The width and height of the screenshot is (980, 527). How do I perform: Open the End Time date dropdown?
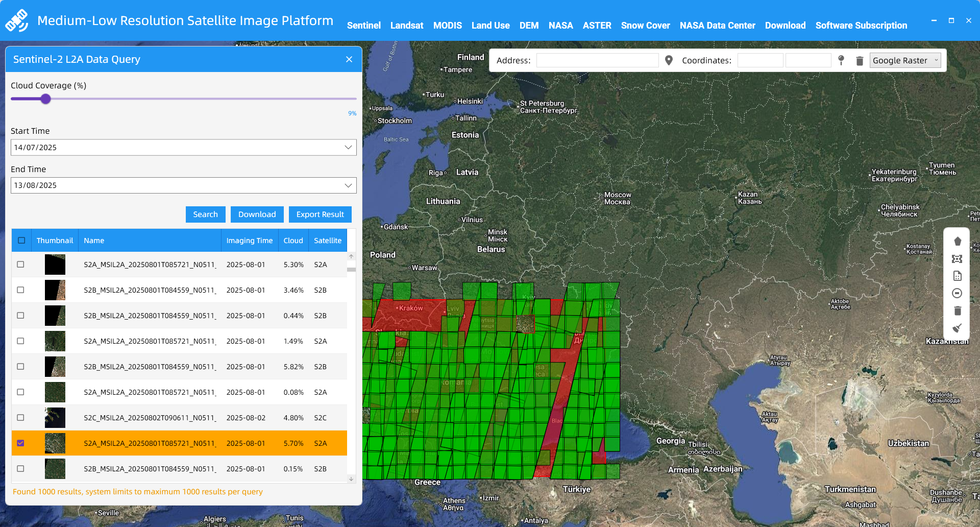(x=348, y=185)
